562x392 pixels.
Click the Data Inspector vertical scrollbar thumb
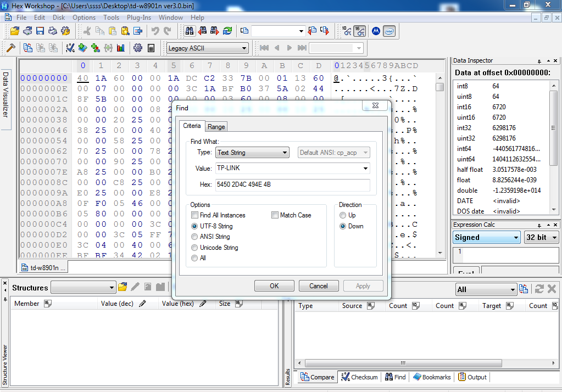(x=553, y=128)
